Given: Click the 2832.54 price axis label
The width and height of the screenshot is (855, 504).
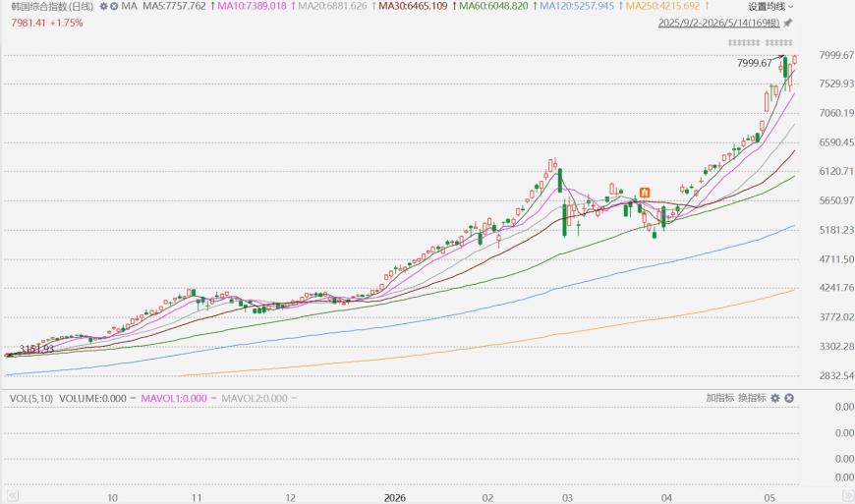Looking at the screenshot, I should click(x=836, y=375).
